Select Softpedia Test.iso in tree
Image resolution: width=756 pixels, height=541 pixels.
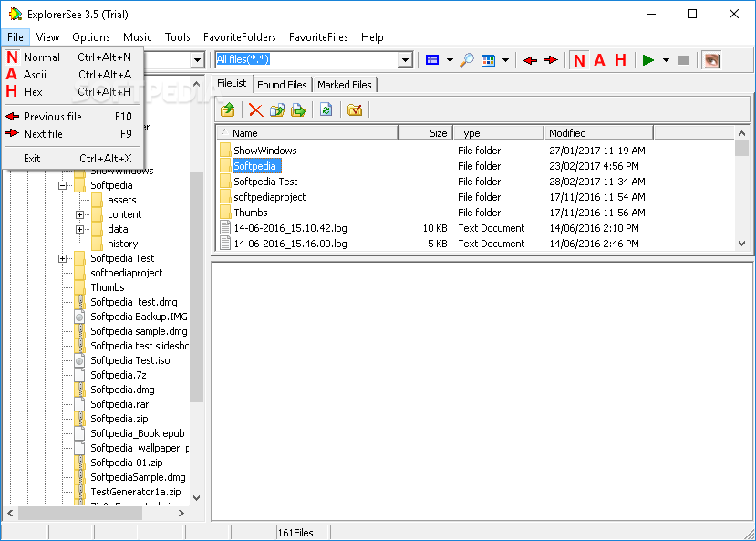(x=130, y=360)
